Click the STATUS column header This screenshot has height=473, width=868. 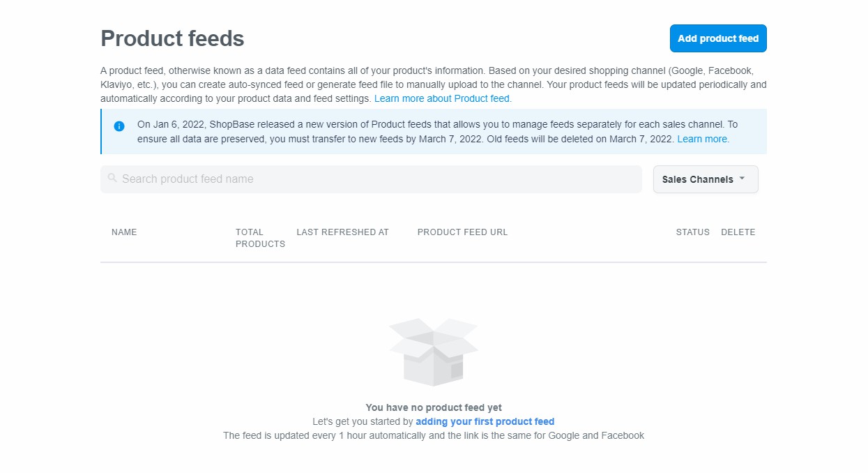(692, 232)
